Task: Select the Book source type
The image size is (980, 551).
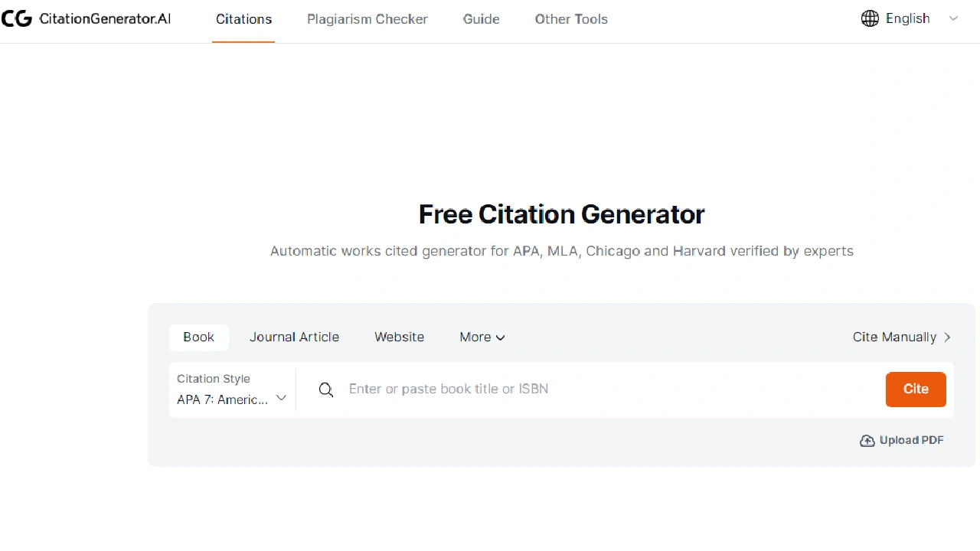Action: click(x=198, y=337)
